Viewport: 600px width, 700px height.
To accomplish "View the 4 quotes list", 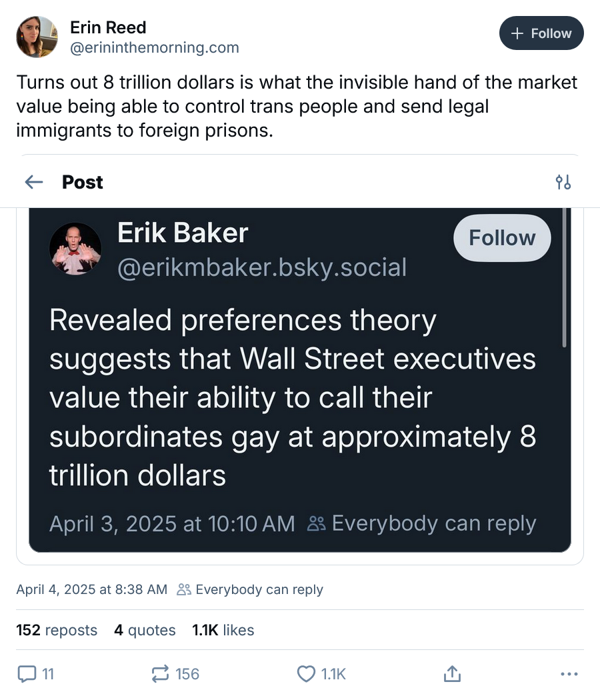I will pyautogui.click(x=145, y=630).
